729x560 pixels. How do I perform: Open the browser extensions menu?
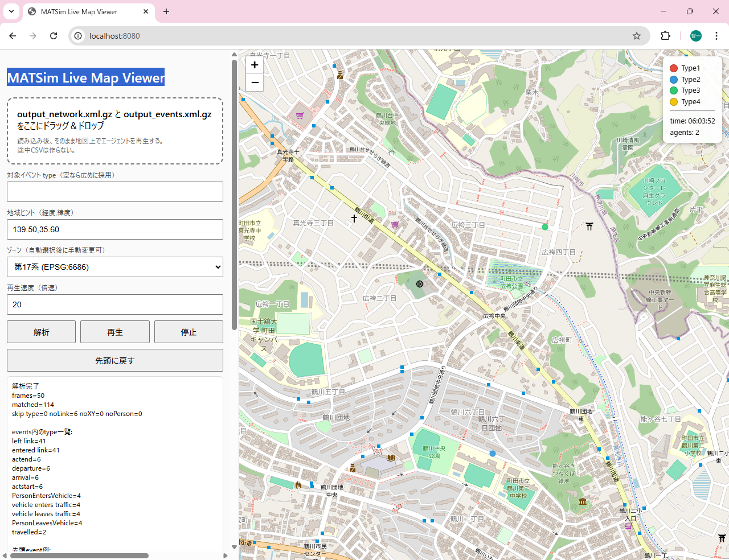665,36
